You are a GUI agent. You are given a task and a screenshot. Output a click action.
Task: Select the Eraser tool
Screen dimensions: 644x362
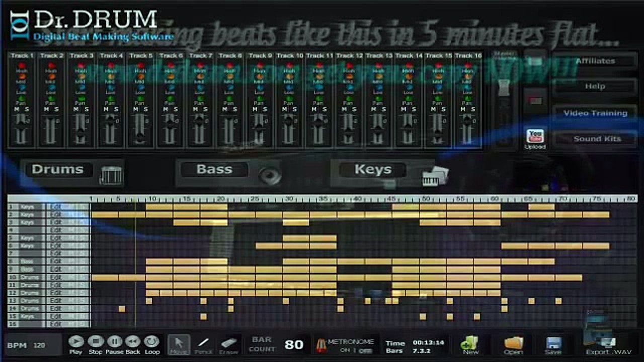coord(228,344)
